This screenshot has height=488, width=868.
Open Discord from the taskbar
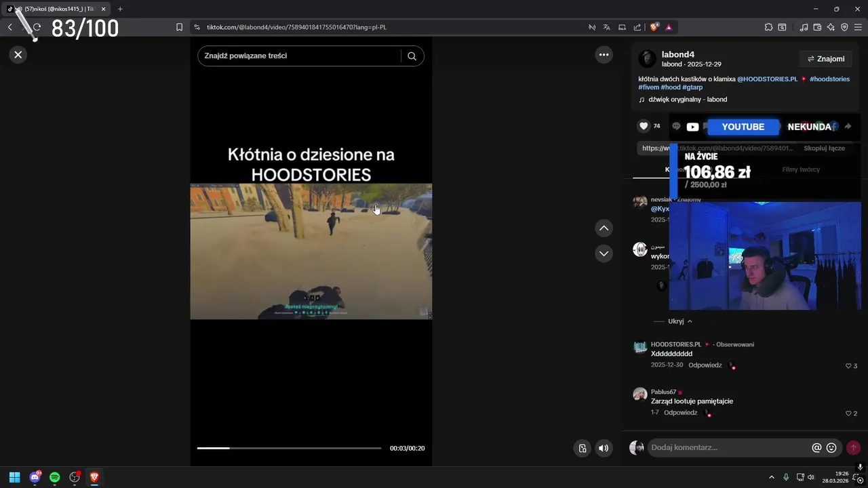[35, 477]
